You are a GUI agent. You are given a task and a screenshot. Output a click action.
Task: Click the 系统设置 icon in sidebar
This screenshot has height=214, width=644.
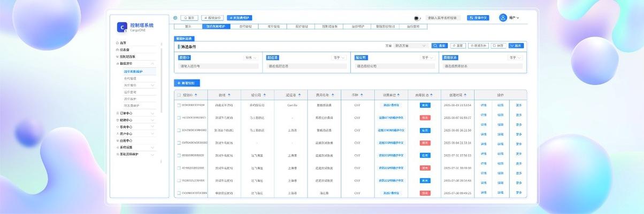[x=117, y=147]
